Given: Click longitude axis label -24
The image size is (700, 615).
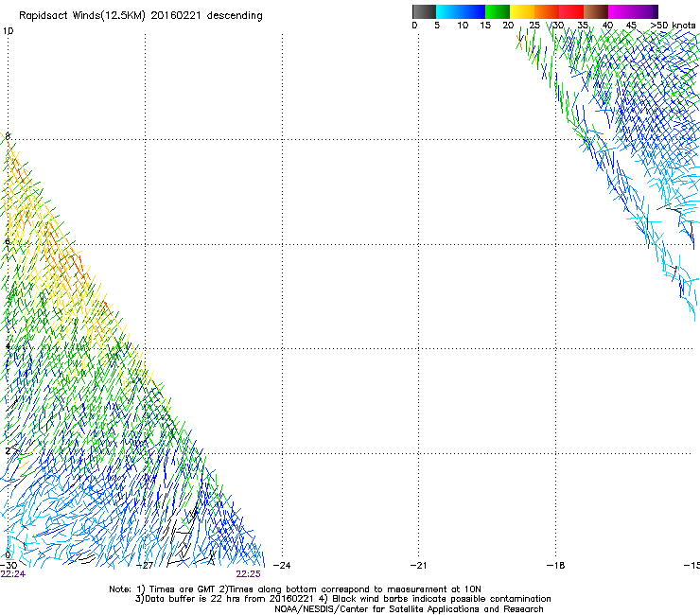Looking at the screenshot, I should (x=282, y=565).
